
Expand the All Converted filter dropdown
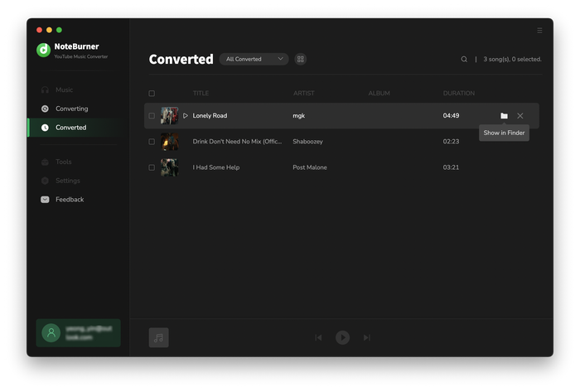tap(254, 59)
